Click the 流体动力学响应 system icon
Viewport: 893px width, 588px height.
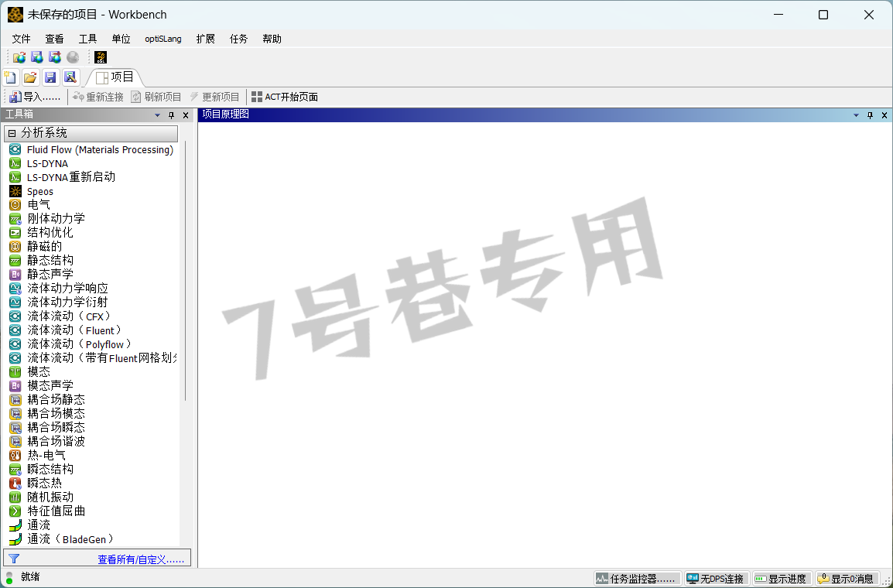[15, 289]
